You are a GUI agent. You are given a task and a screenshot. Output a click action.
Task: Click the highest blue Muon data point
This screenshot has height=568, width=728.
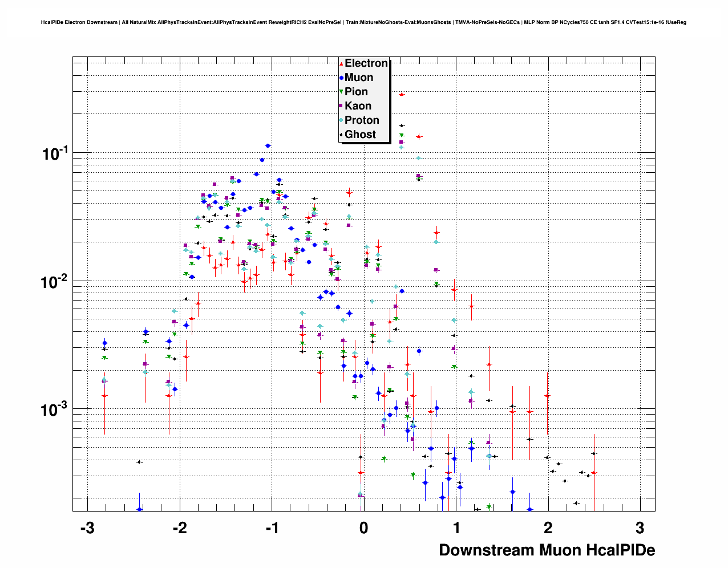pyautogui.click(x=268, y=145)
